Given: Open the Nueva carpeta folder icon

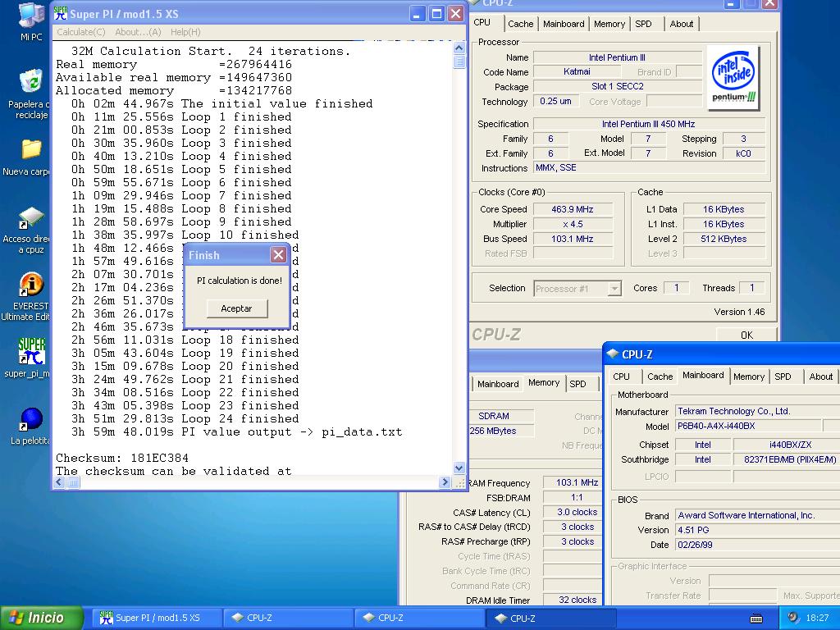Looking at the screenshot, I should pyautogui.click(x=30, y=157).
